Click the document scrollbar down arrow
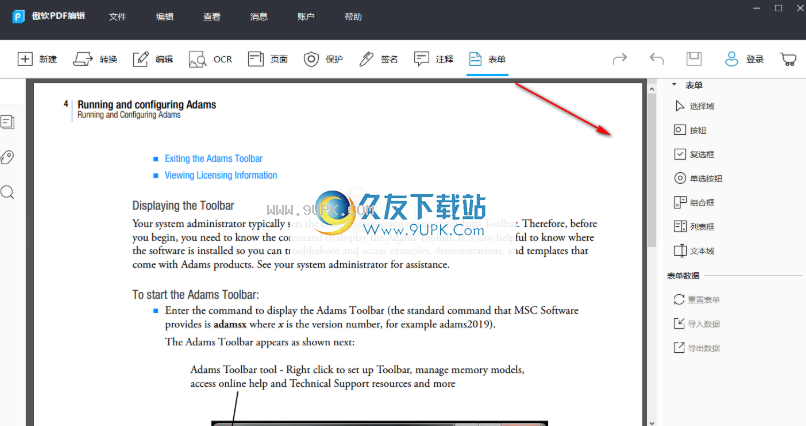Viewport: 806px width, 426px height. (x=652, y=422)
